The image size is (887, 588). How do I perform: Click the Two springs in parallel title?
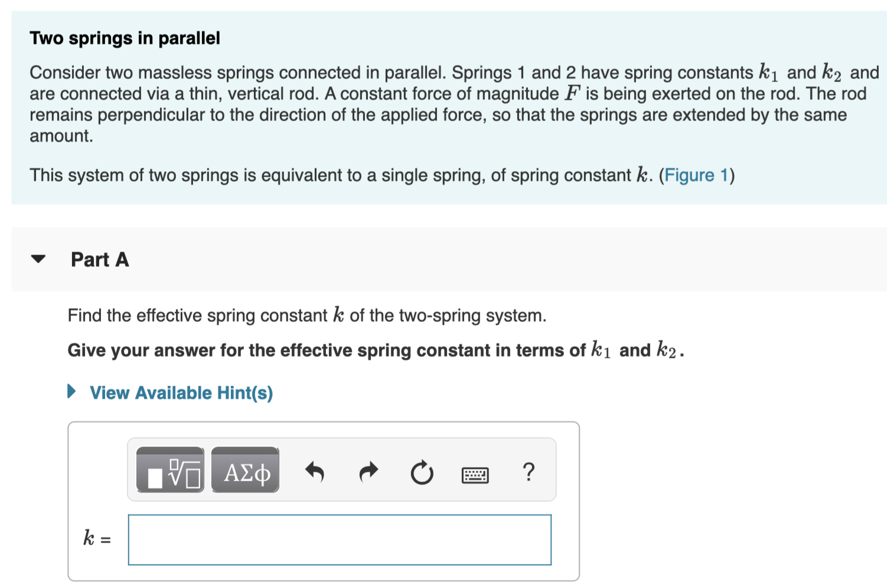(125, 37)
